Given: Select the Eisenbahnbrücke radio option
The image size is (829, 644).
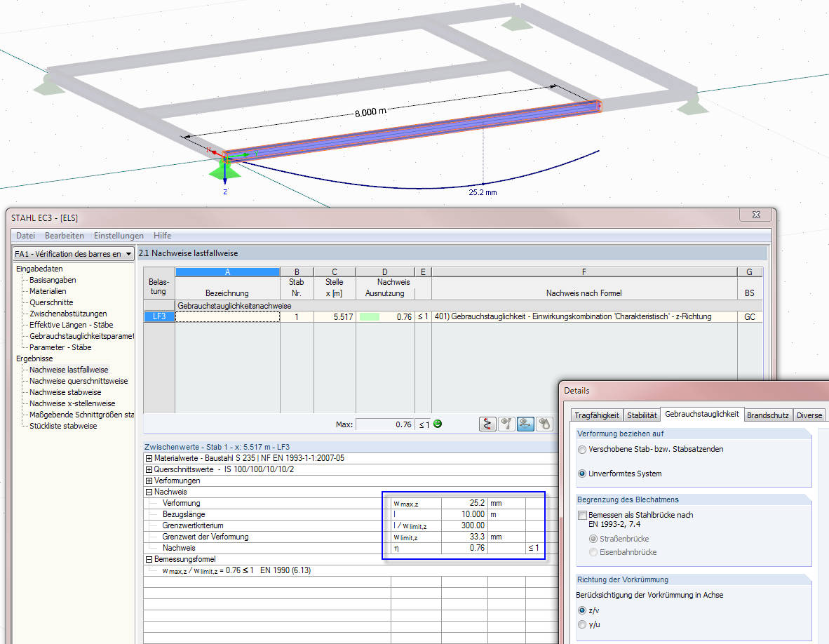Looking at the screenshot, I should pyautogui.click(x=593, y=552).
